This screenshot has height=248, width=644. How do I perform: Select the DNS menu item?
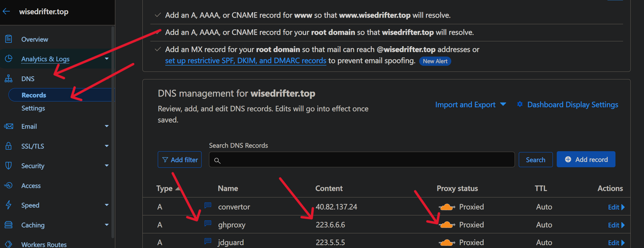pyautogui.click(x=28, y=79)
